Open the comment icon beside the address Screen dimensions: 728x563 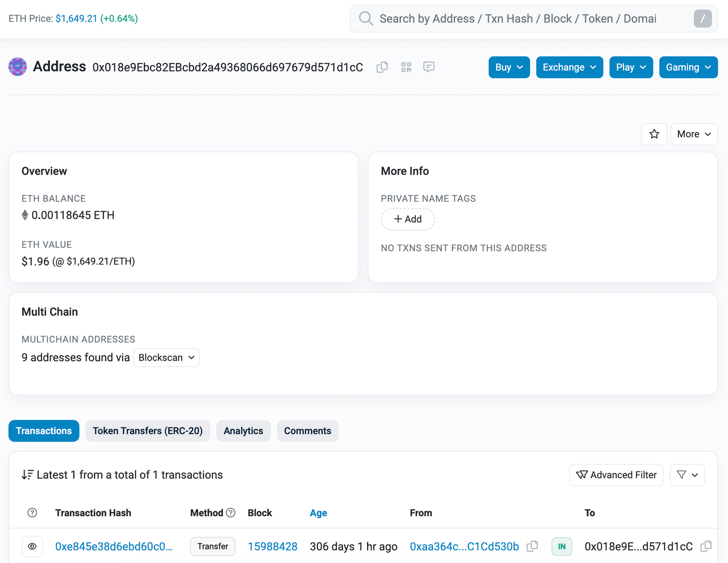pyautogui.click(x=429, y=67)
